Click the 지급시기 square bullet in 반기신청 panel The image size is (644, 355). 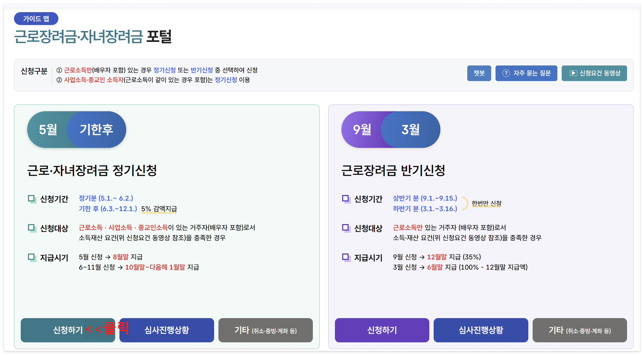[x=346, y=257]
